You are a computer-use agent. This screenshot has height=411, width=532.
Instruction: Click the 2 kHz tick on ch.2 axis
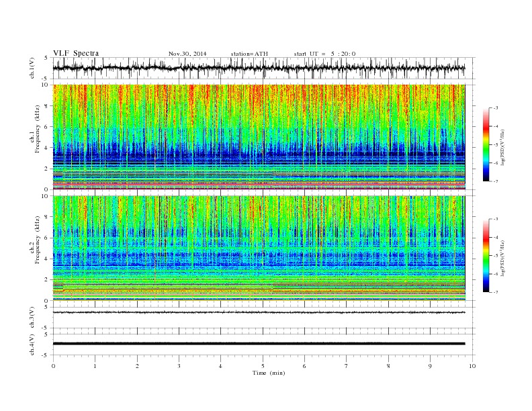click(47, 280)
